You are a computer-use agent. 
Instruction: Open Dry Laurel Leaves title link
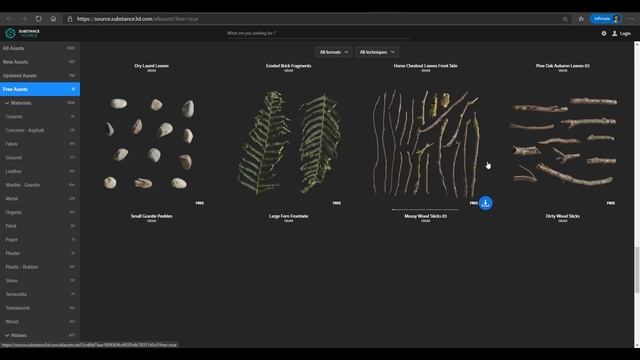[151, 66]
